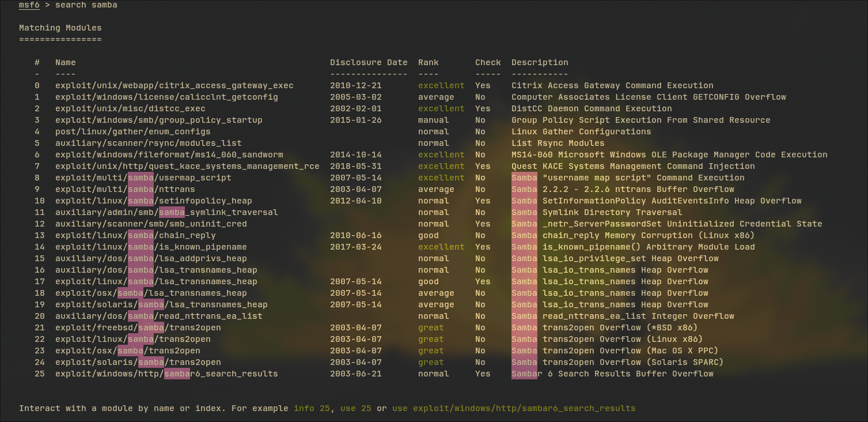Select module name exploit/linux/samba/is_known_pipename
Screen dimensions: 868x422
151,247
